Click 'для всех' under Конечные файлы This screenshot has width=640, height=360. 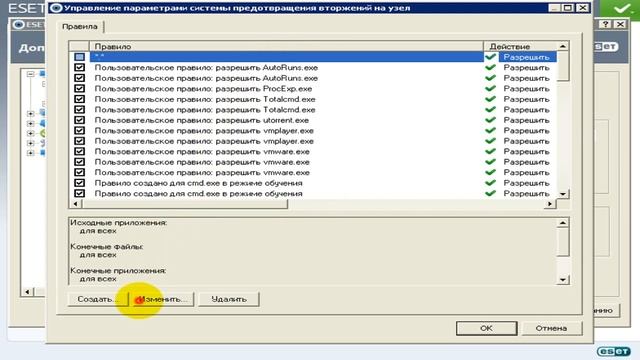(x=98, y=255)
